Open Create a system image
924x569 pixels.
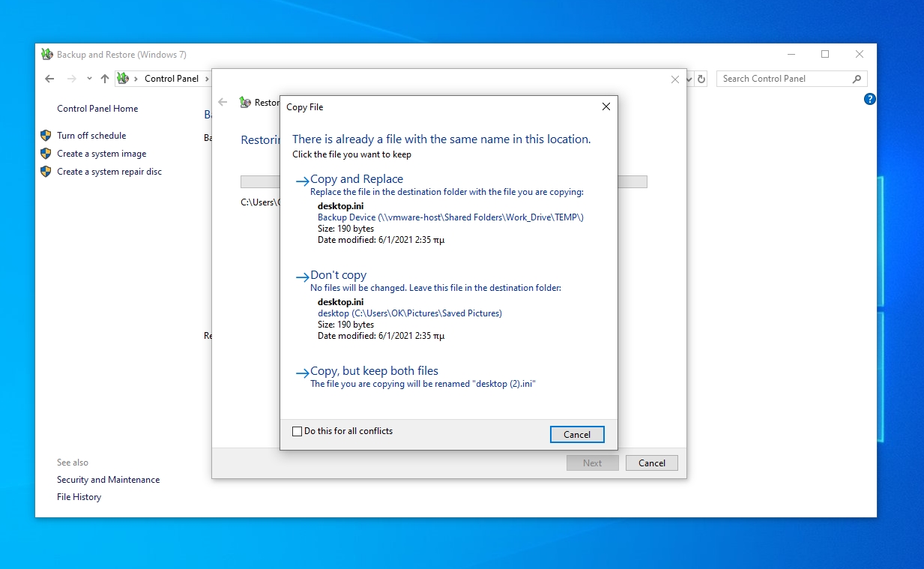coord(102,154)
